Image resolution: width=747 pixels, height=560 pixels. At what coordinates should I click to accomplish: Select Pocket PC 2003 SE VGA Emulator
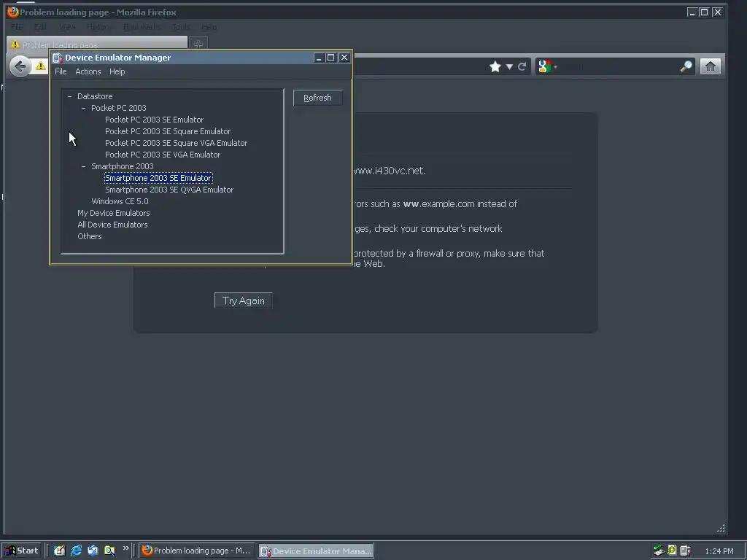click(x=163, y=155)
